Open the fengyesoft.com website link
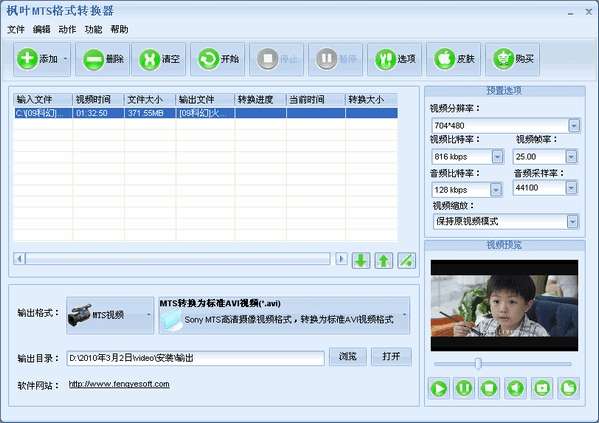This screenshot has width=599, height=423. [119, 384]
